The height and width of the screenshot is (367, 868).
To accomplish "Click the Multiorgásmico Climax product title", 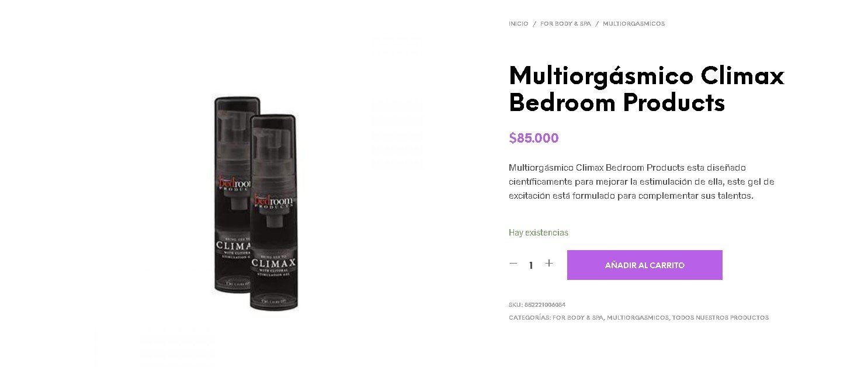I will point(646,89).
